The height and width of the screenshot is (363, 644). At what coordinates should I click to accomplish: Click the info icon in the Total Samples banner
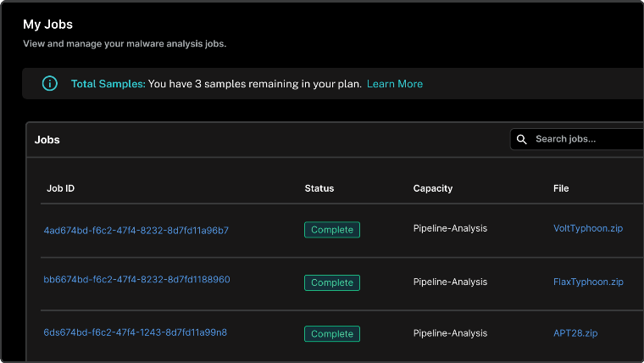(x=50, y=84)
